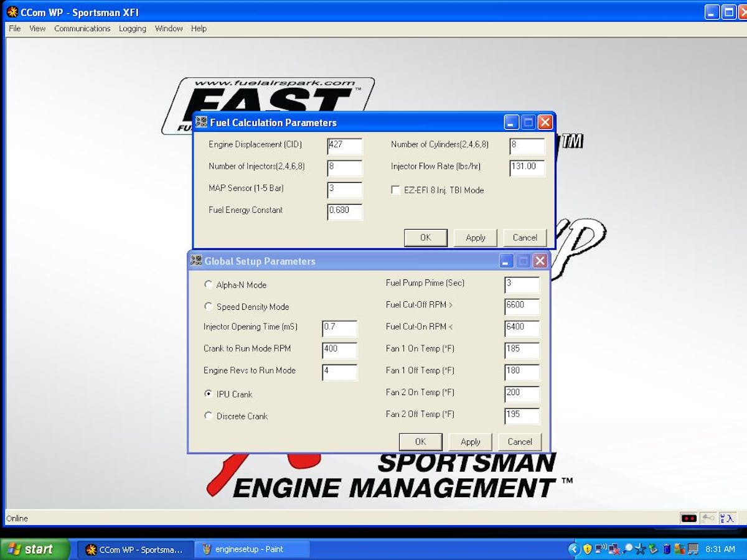
Task: Open the Communications menu
Action: coord(82,29)
